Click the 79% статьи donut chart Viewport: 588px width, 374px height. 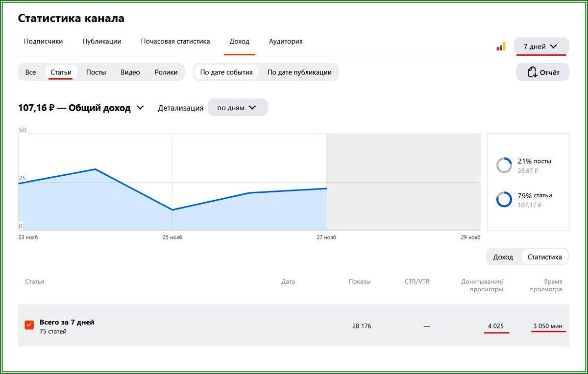click(504, 200)
